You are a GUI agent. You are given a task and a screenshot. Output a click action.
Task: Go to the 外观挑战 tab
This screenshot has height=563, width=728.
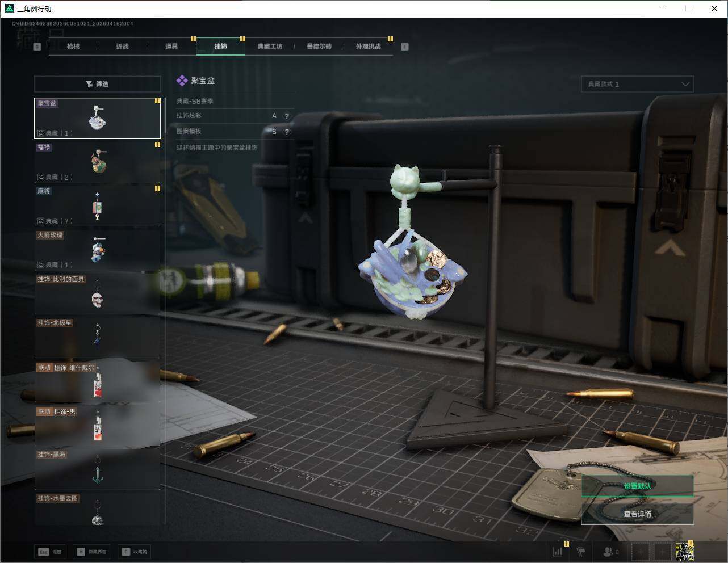(x=368, y=47)
